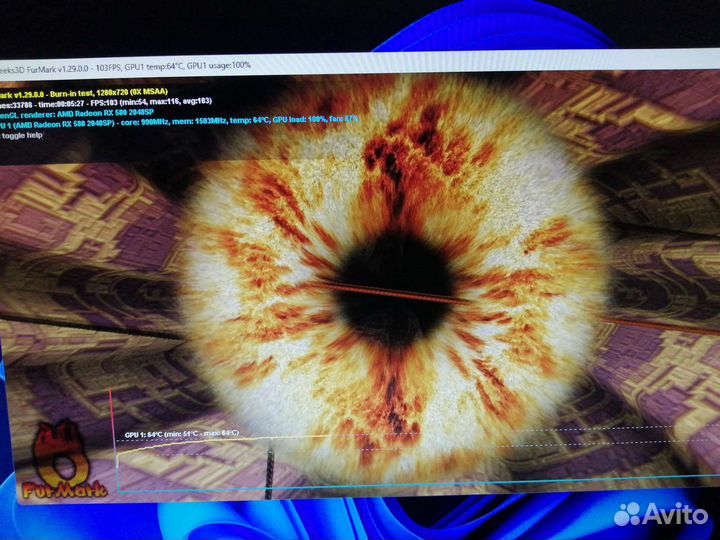Click the FurMark window title bar
This screenshot has height=540, width=720.
coord(400,62)
